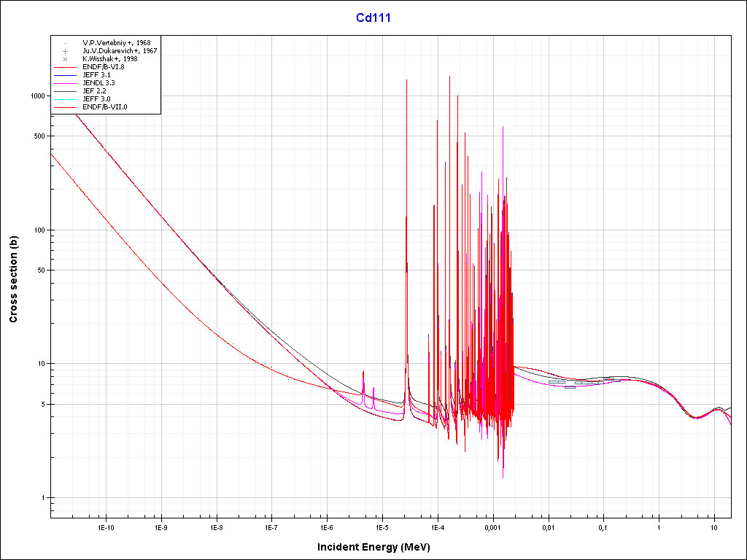Click the magenta line swatch for JENDL 3.3
747x560 pixels.
tap(65, 83)
